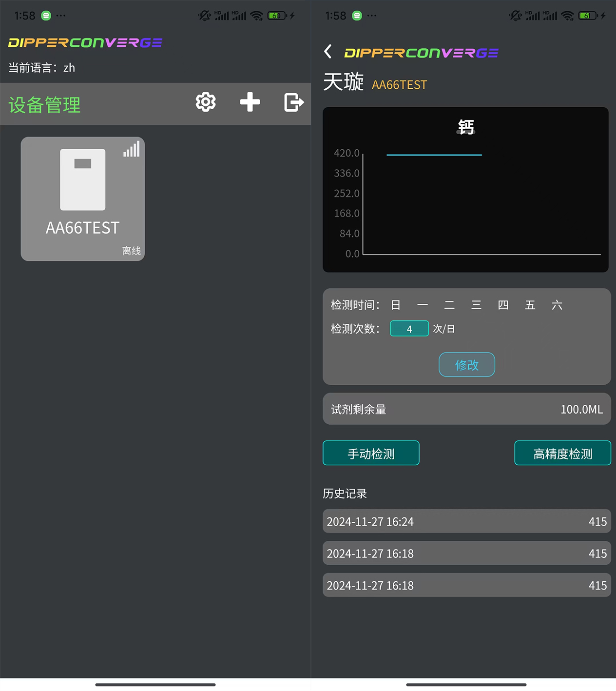Toggle Monday (一) detection day
Image resolution: width=616 pixels, height=691 pixels.
click(x=423, y=305)
